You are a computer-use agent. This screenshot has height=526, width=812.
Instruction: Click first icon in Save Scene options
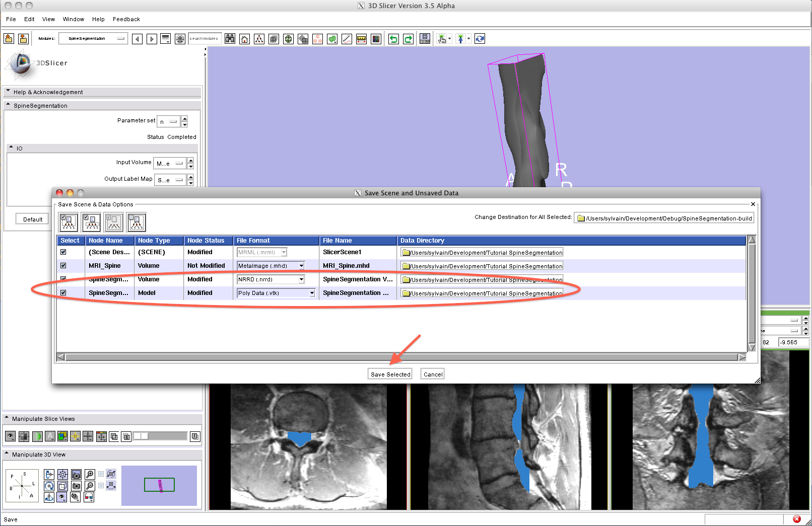(69, 222)
